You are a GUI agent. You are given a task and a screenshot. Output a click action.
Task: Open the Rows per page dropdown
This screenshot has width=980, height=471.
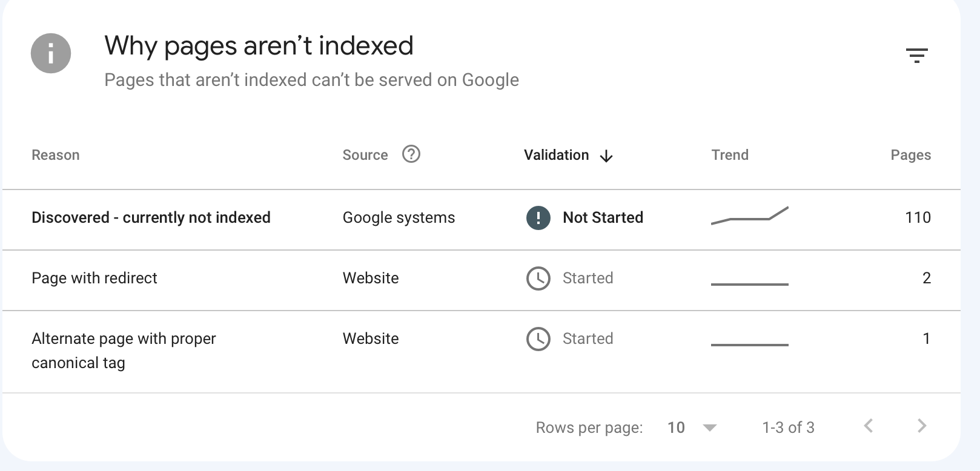point(692,427)
